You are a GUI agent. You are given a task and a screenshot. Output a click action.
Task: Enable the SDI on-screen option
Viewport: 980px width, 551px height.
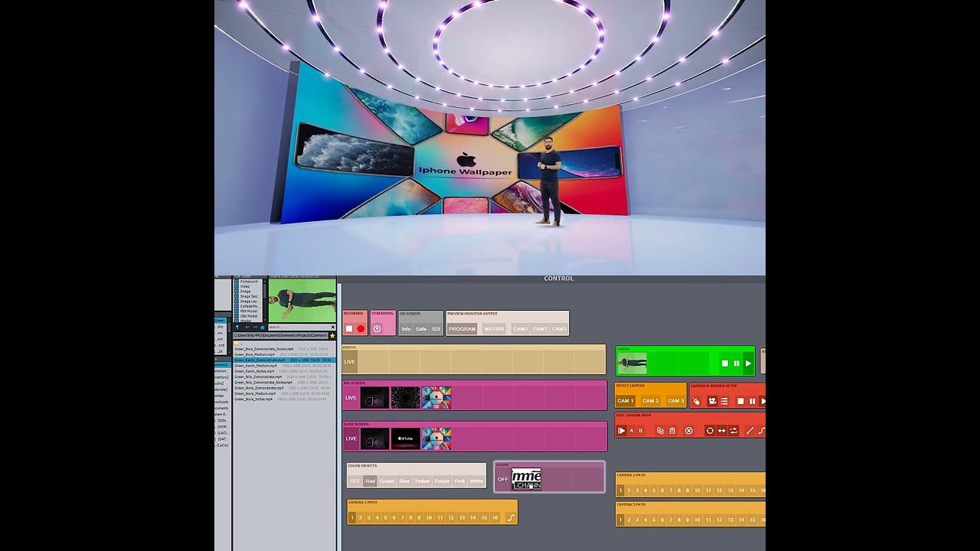[436, 329]
